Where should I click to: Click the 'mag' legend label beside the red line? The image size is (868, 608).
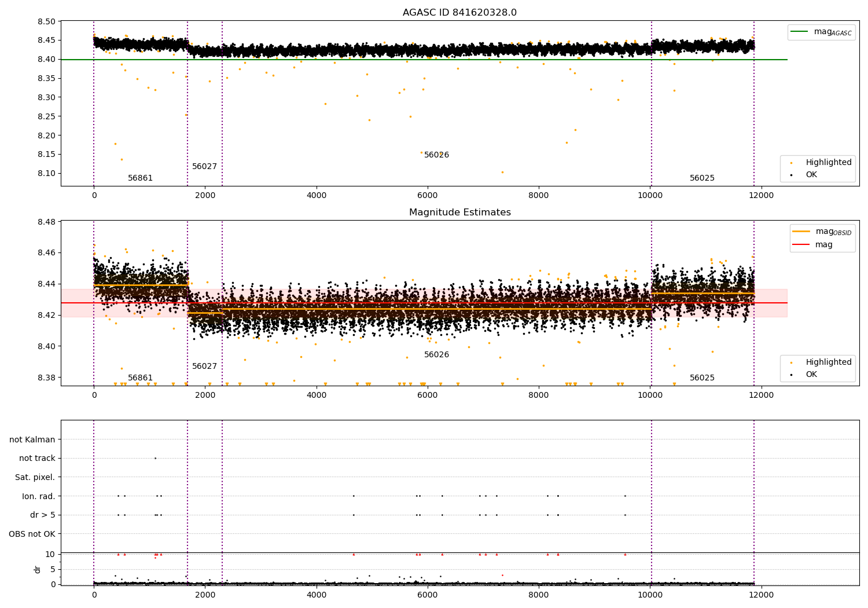[824, 245]
